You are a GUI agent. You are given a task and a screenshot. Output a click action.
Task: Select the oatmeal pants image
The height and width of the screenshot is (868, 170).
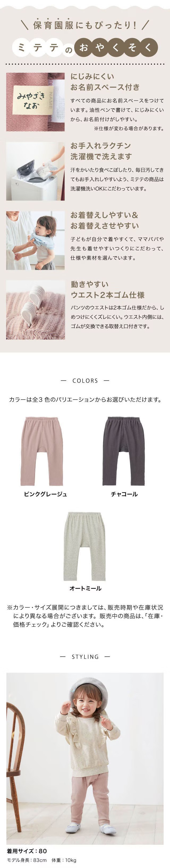pyautogui.click(x=85, y=546)
